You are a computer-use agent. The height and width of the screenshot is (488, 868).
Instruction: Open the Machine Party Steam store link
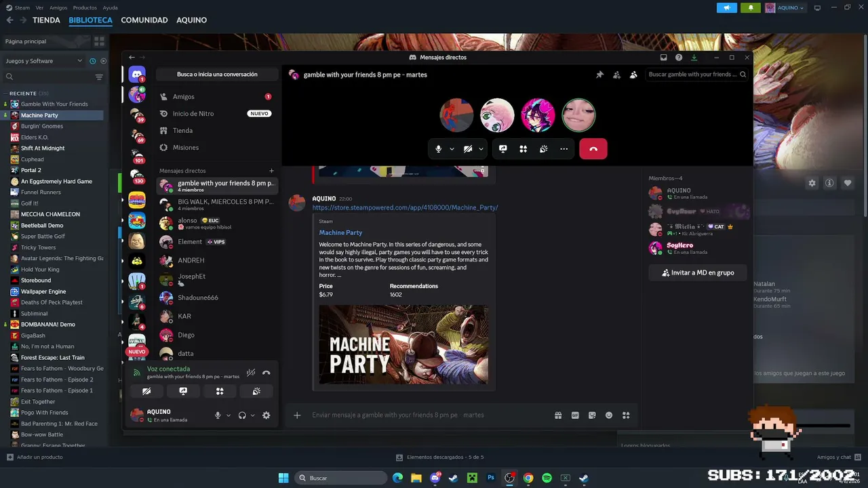click(405, 207)
